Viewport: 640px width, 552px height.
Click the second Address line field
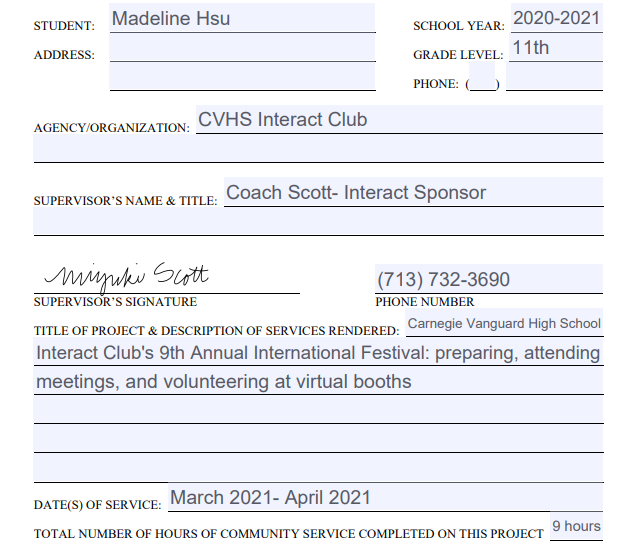point(242,77)
